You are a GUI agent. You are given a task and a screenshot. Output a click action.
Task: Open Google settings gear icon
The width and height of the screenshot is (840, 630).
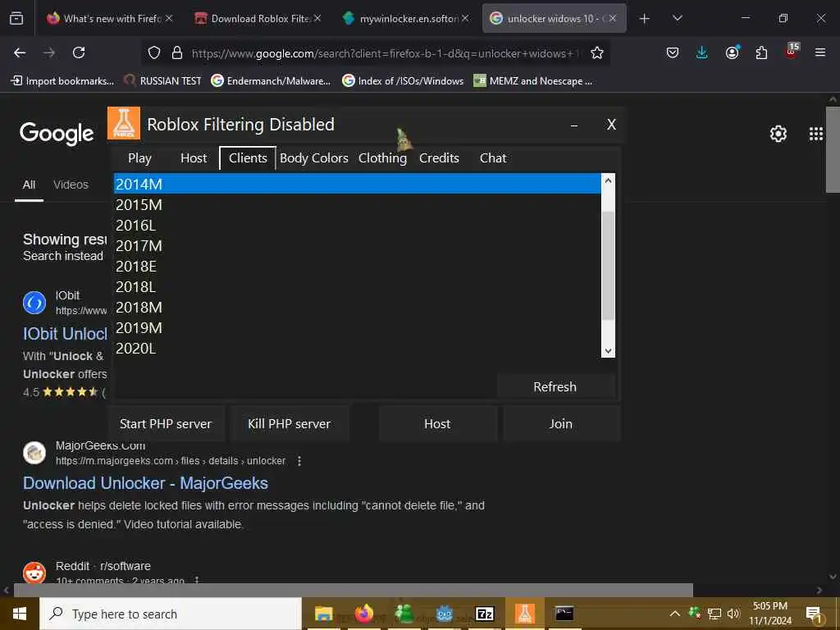pyautogui.click(x=778, y=134)
